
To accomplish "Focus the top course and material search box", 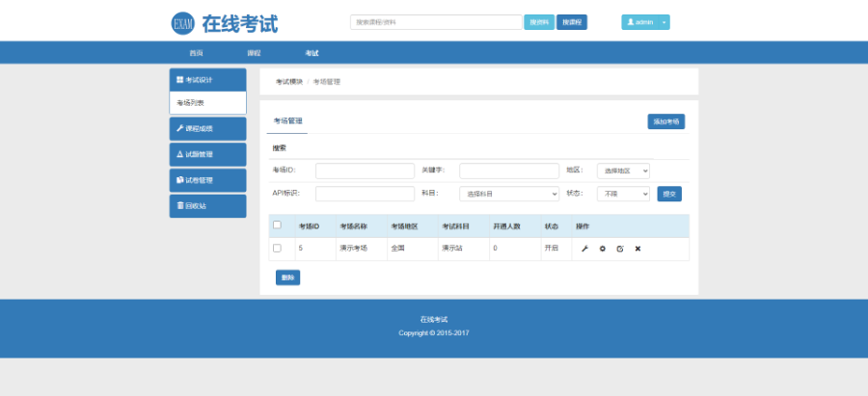I will [436, 22].
